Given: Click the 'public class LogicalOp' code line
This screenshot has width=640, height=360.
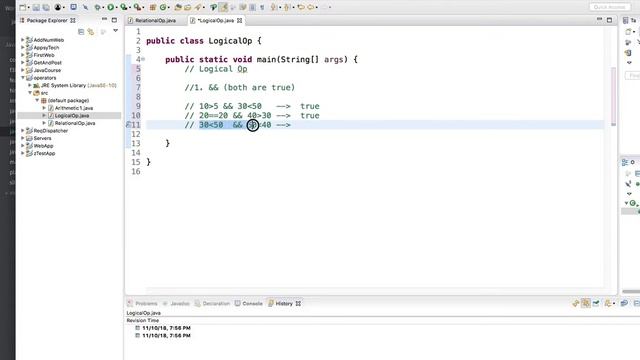Looking at the screenshot, I should click(x=203, y=41).
